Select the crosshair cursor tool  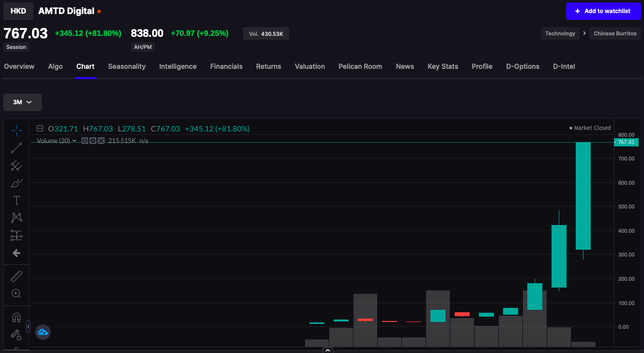click(16, 131)
